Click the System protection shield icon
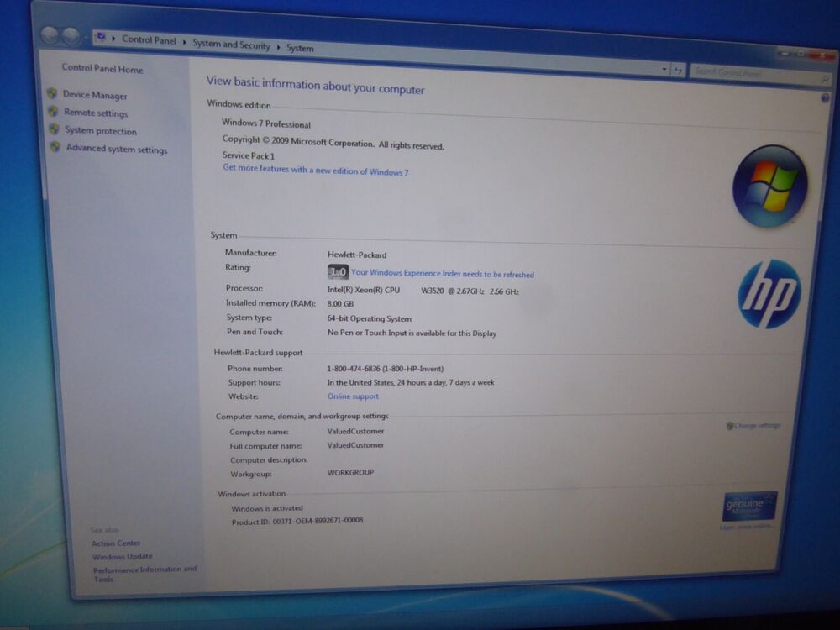 (x=55, y=129)
